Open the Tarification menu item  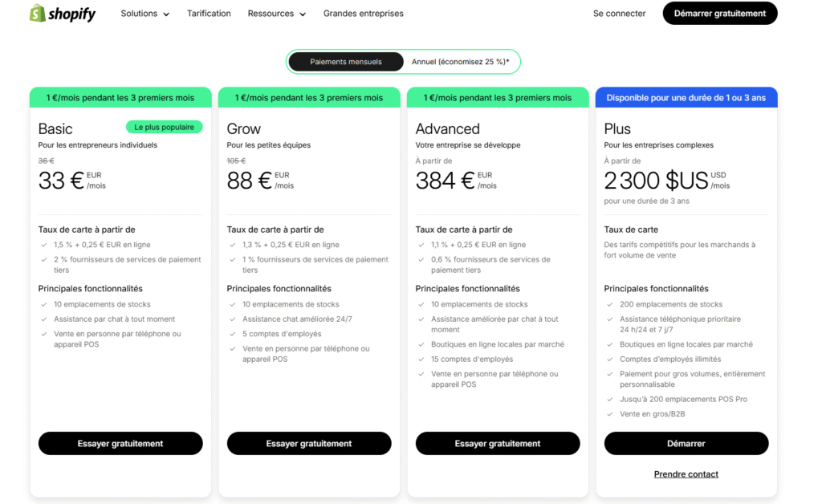209,14
